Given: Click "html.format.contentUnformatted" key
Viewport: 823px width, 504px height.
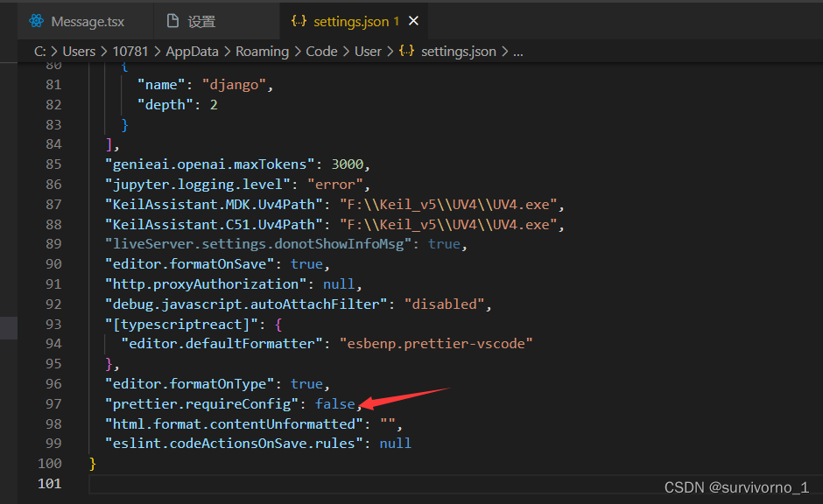Looking at the screenshot, I should tap(234, 423).
